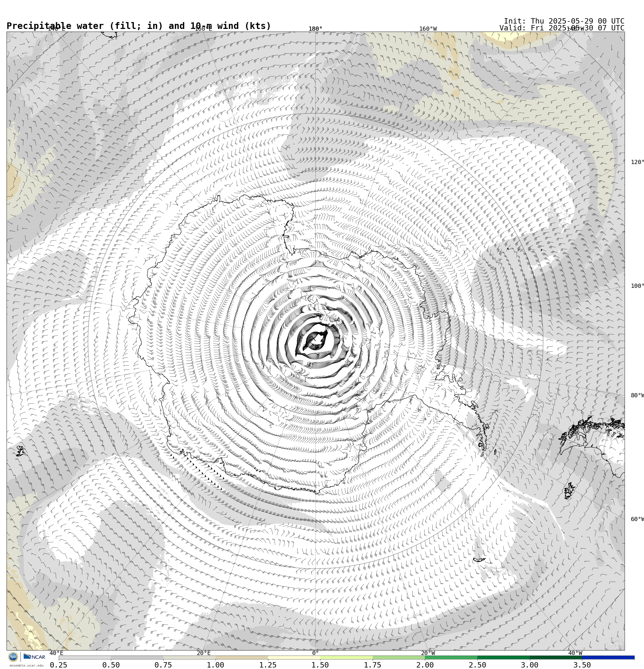644x669 pixels.
Task: Click the 160°W longitude label at the top
Action: (428, 29)
